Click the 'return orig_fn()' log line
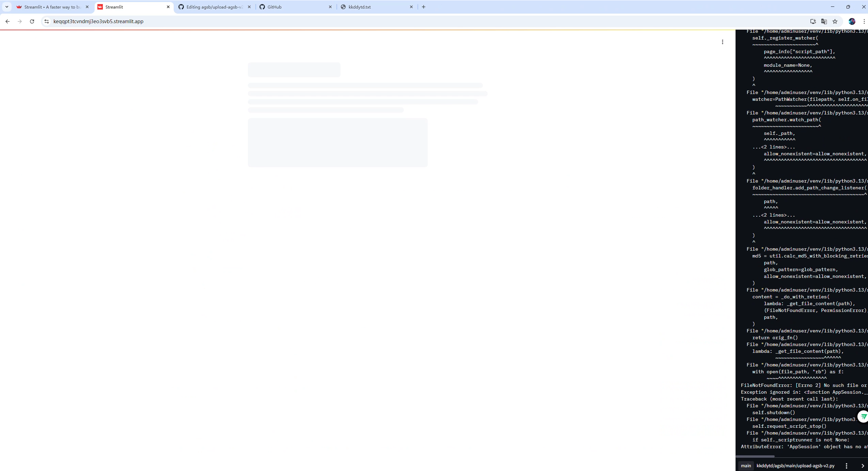The image size is (868, 471). 775,337
